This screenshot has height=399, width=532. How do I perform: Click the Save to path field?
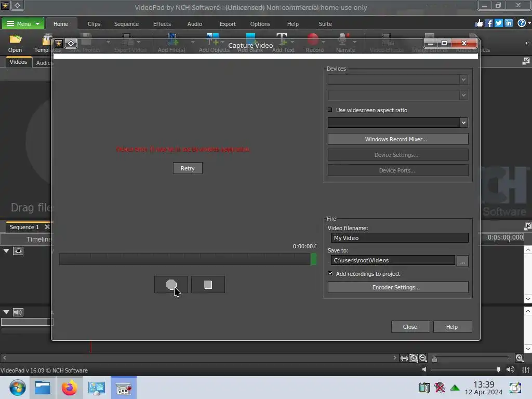[393, 260]
